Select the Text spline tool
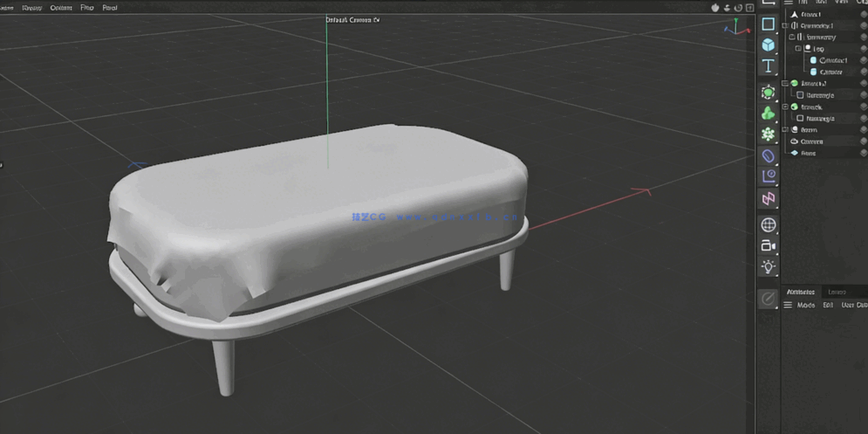868x434 pixels. tap(768, 65)
